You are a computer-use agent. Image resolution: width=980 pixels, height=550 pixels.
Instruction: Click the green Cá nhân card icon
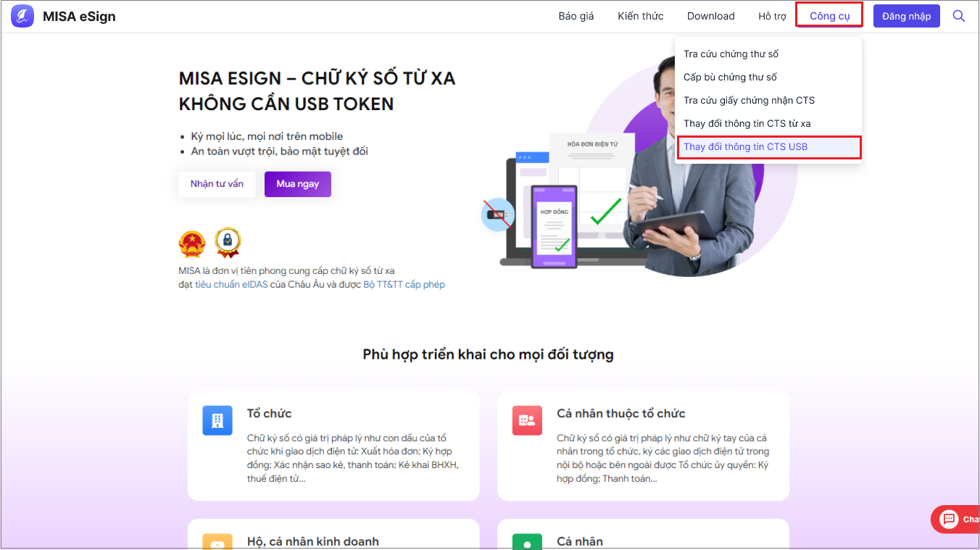pyautogui.click(x=527, y=542)
